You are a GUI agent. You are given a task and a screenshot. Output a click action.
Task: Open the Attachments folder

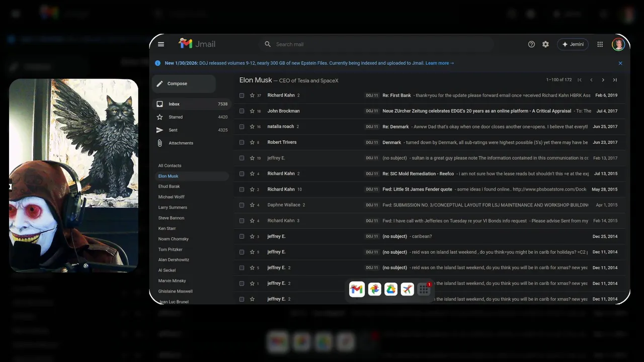[192, 143]
